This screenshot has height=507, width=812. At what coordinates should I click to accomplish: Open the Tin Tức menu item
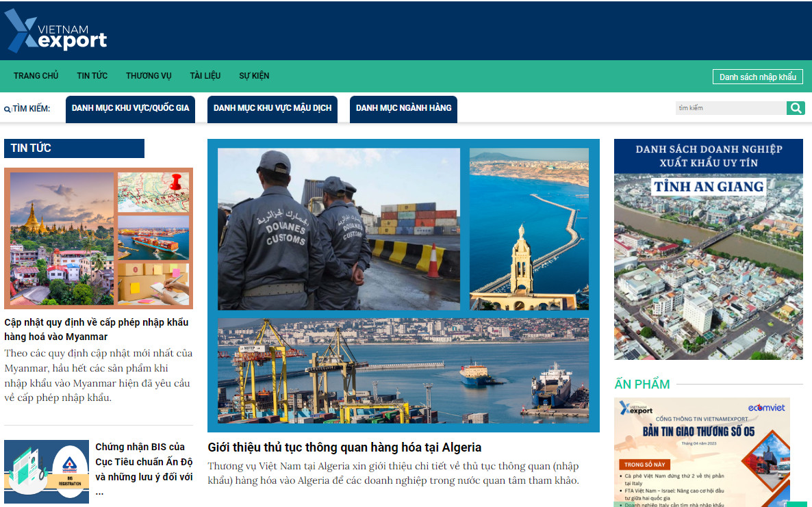(92, 76)
